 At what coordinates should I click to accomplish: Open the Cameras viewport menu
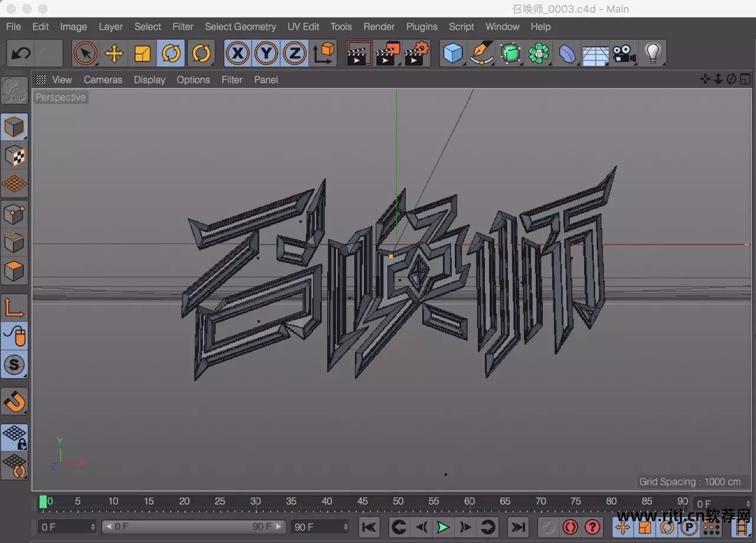click(x=103, y=80)
